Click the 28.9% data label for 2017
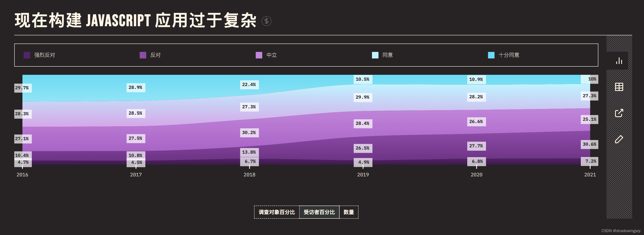644x235 pixels. point(136,87)
